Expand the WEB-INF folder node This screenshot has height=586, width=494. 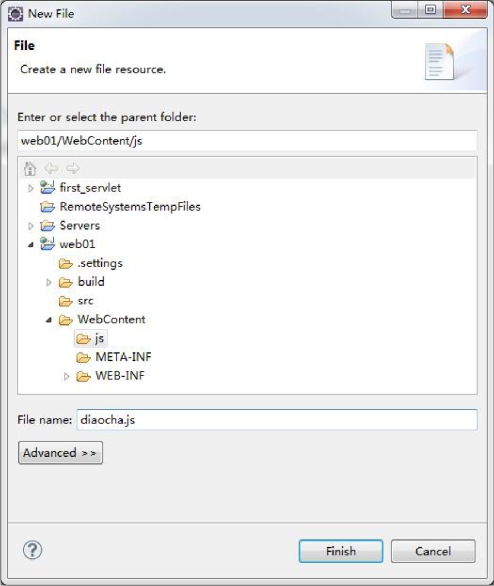[x=67, y=376]
